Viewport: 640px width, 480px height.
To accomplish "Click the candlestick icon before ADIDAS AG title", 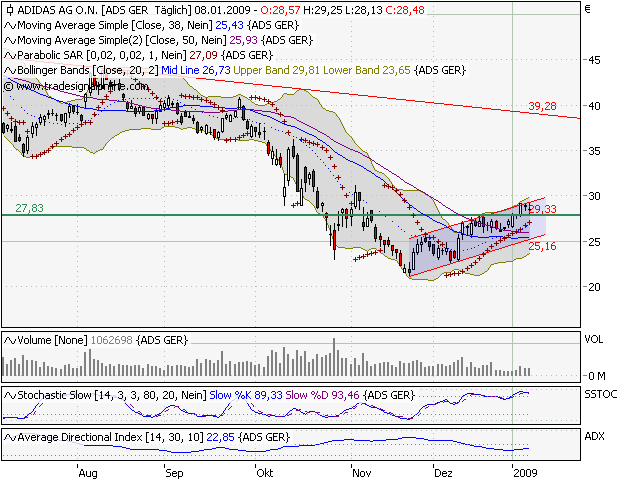I will click(10, 10).
